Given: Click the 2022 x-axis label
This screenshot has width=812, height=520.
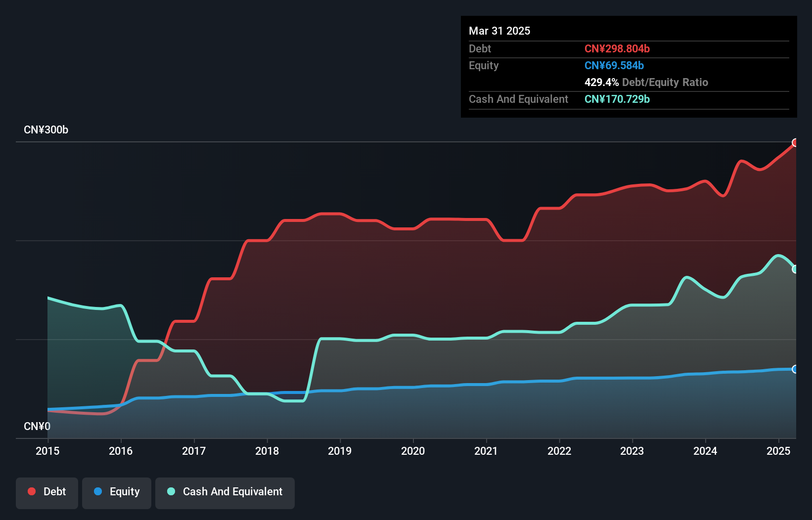Looking at the screenshot, I should pyautogui.click(x=559, y=451).
